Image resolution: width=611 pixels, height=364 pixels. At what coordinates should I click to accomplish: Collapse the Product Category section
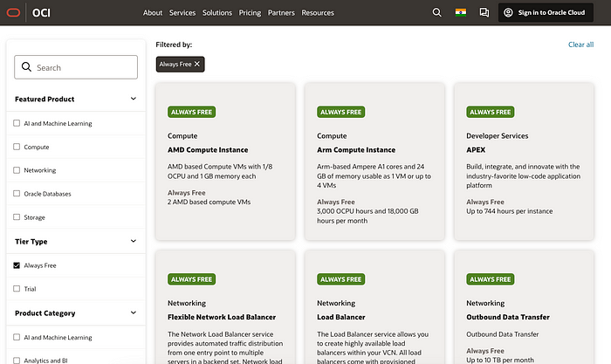point(134,313)
